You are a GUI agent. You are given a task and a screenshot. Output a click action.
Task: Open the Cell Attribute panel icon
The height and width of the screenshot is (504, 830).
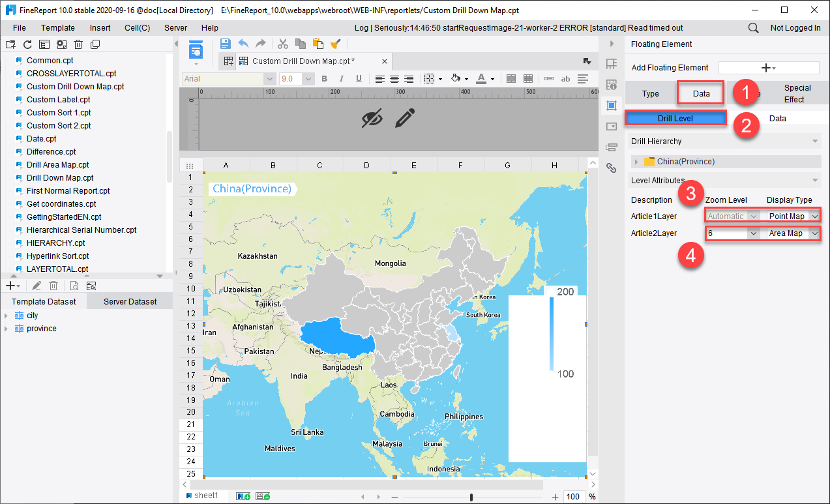click(x=612, y=85)
